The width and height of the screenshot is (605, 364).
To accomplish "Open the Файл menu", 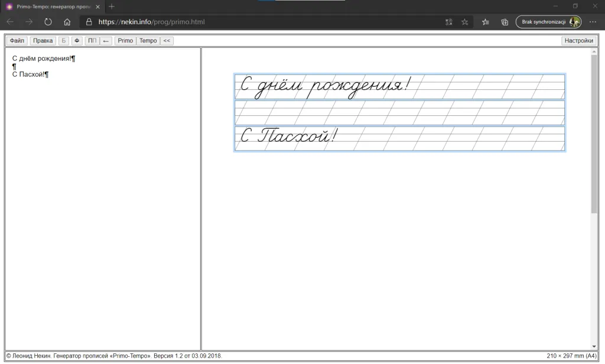I will pyautogui.click(x=17, y=41).
